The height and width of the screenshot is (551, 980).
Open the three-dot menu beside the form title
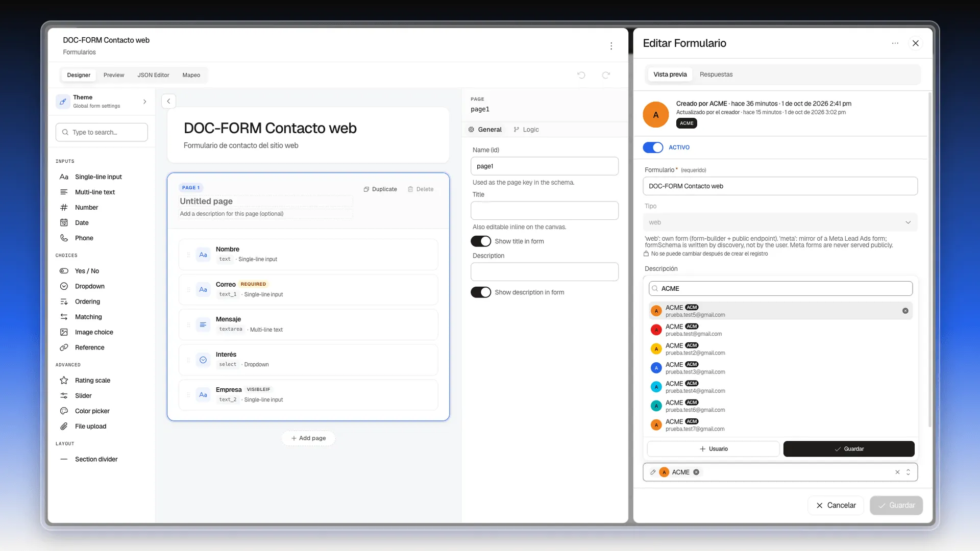coord(611,46)
